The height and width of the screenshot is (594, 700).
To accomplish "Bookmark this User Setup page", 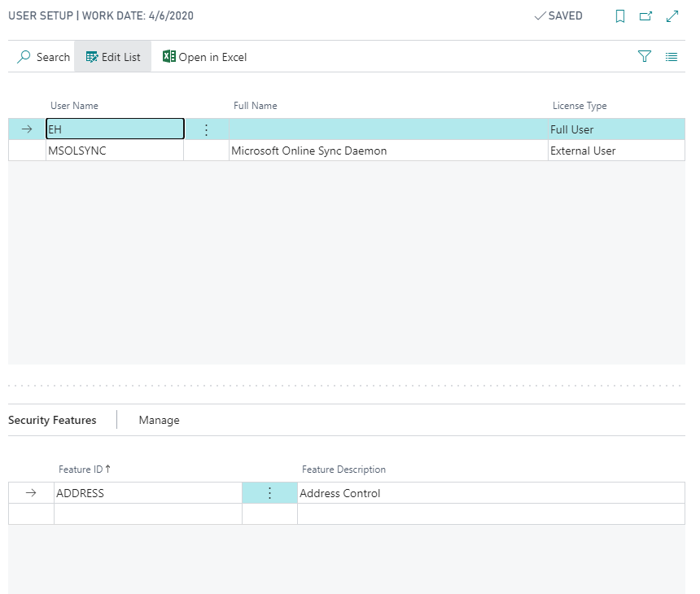I will click(x=619, y=16).
